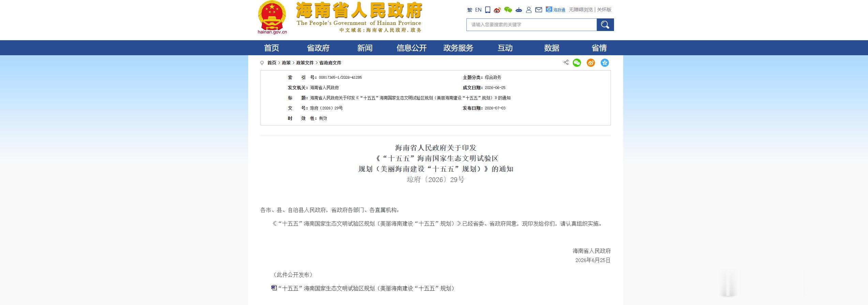Open 省情 in the navigation bar
The width and height of the screenshot is (868, 305).
599,48
